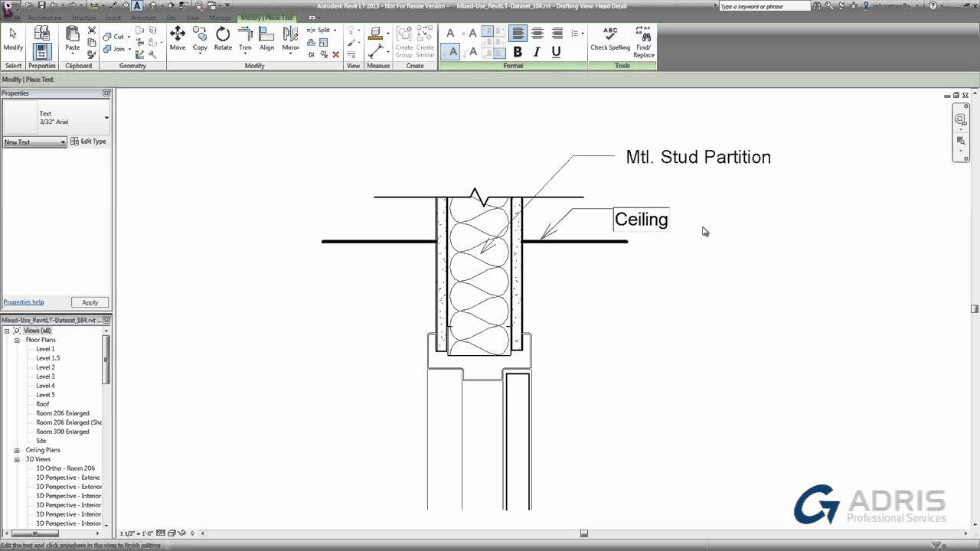Open the Structure ribbon tab
This screenshot has height=551, width=980.
83,18
